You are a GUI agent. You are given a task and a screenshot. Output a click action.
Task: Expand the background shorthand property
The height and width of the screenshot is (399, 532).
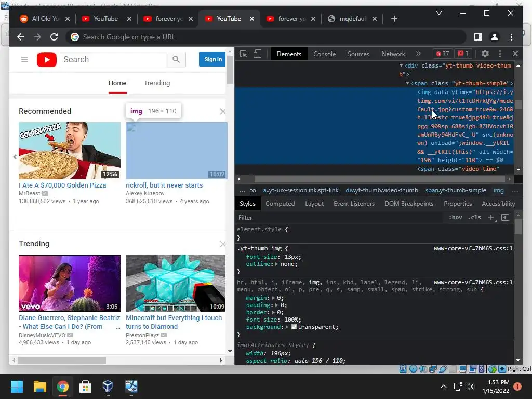click(x=287, y=327)
